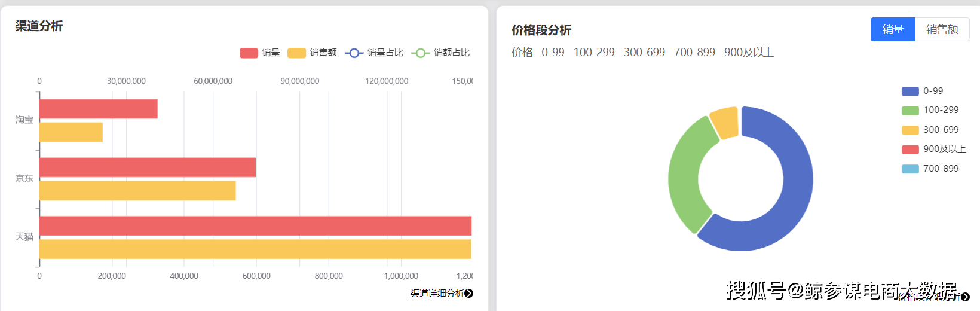Click the 价格段分析 panel title
The image size is (980, 311).
point(541,30)
